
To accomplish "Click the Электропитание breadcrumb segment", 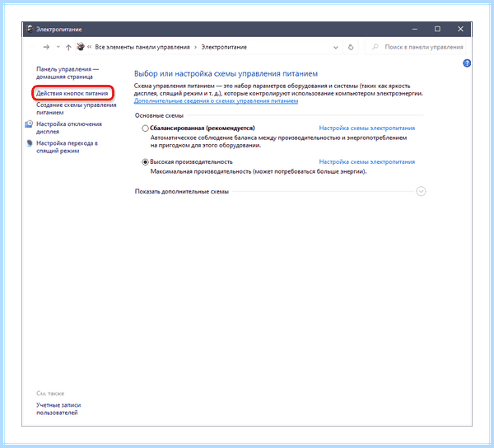I will pos(224,47).
